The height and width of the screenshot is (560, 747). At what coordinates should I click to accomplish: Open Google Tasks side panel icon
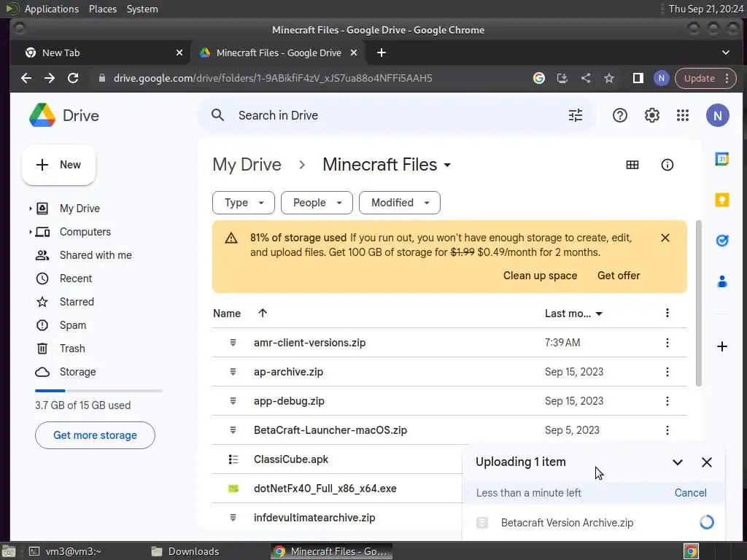721,241
